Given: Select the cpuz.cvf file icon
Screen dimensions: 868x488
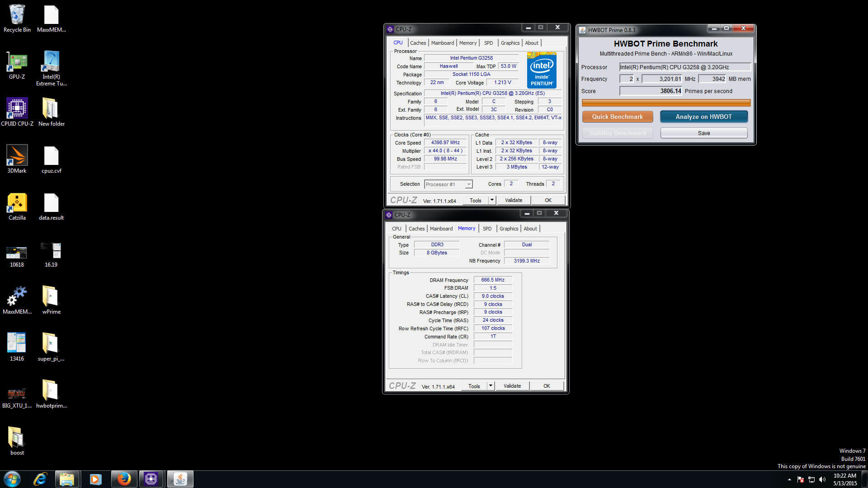Looking at the screenshot, I should pyautogui.click(x=51, y=159).
